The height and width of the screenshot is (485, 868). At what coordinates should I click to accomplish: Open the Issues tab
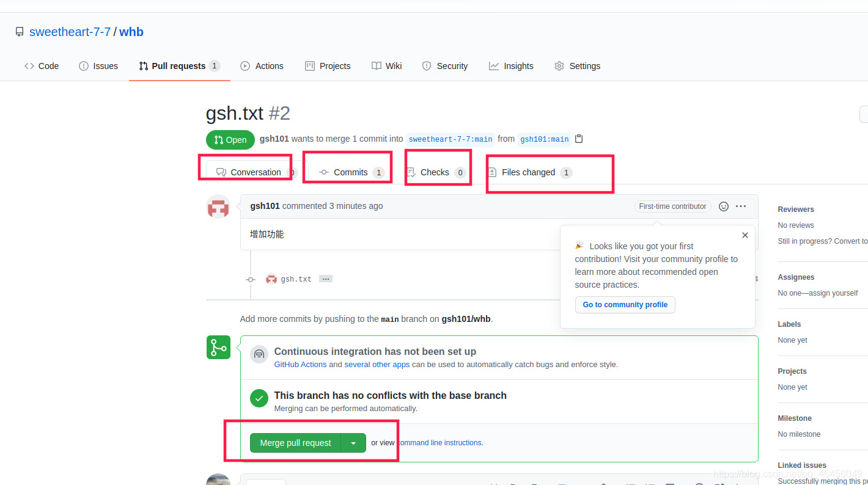98,66
